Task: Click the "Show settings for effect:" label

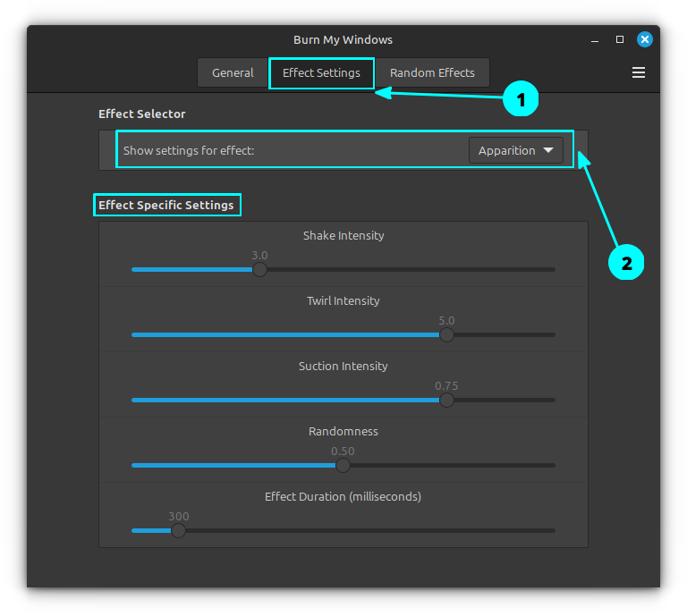Action: [189, 150]
